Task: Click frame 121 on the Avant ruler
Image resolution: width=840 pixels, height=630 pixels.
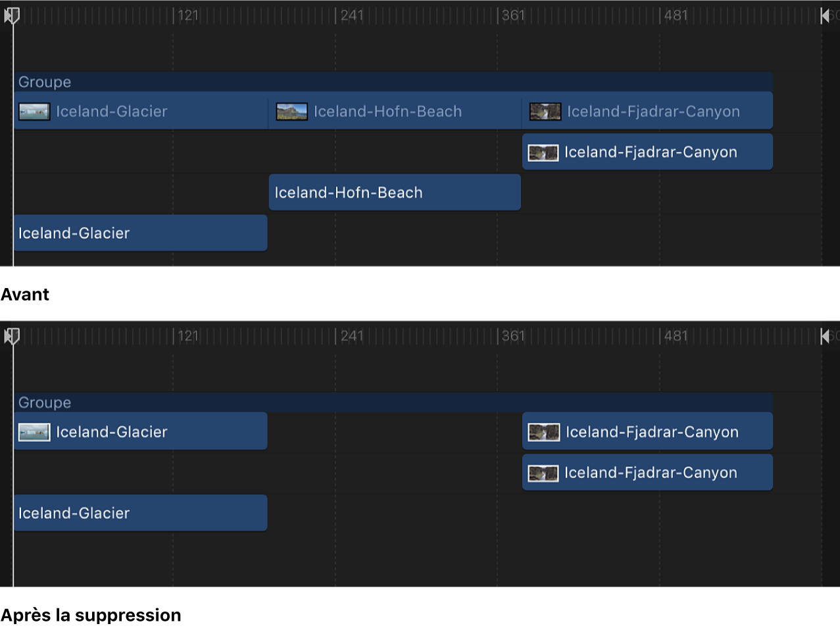Action: click(174, 15)
